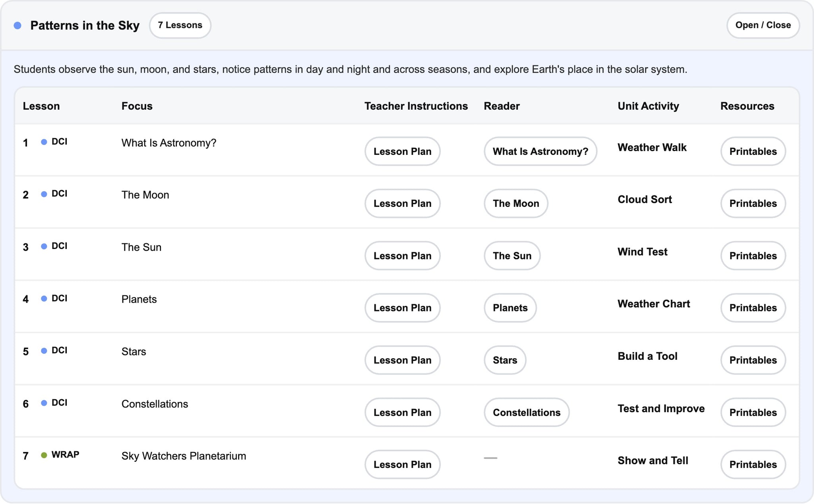The width and height of the screenshot is (814, 504).
Task: Click the blue dot beside Patterns in the Sky
Action: pyautogui.click(x=17, y=25)
